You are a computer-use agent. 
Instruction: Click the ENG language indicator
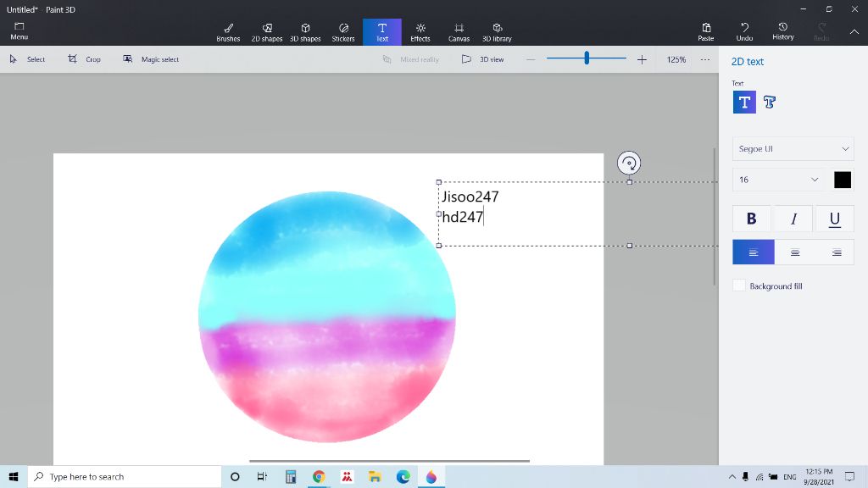[x=790, y=477]
